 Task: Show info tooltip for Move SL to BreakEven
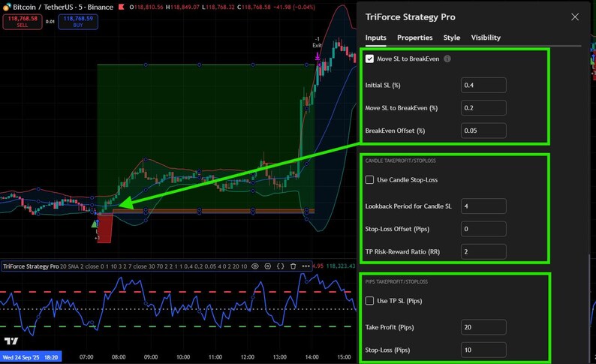coord(447,59)
